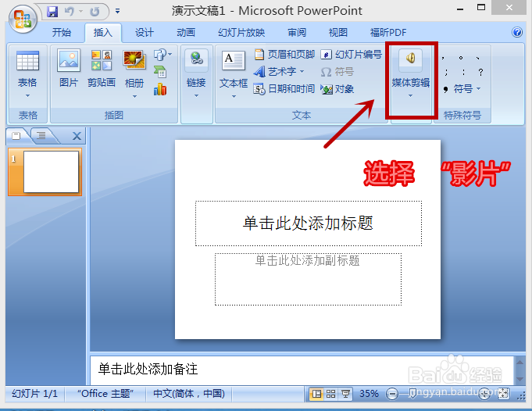The image size is (532, 411).
Task: Click the 链接 hyperlink globe icon
Action: (196, 59)
